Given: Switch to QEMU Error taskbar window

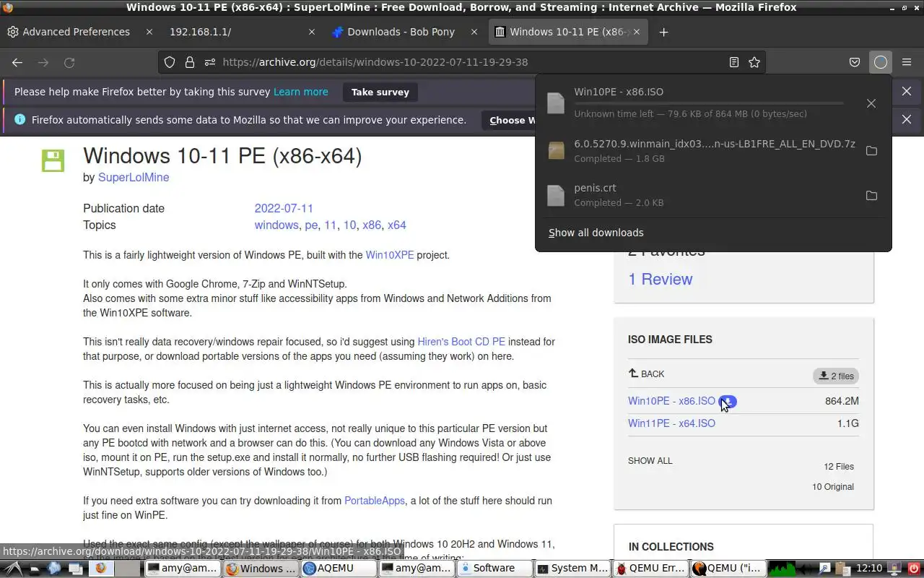Looking at the screenshot, I should (x=650, y=568).
